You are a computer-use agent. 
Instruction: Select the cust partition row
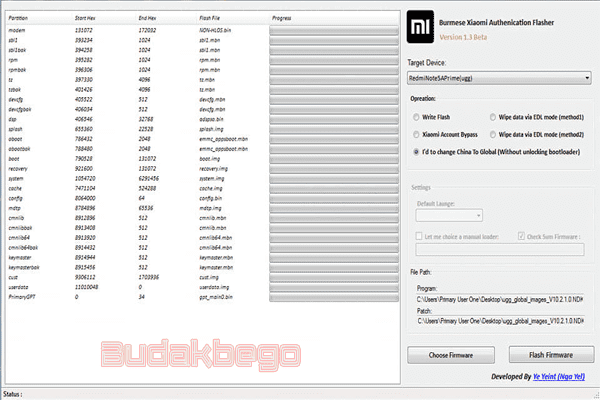click(x=203, y=277)
